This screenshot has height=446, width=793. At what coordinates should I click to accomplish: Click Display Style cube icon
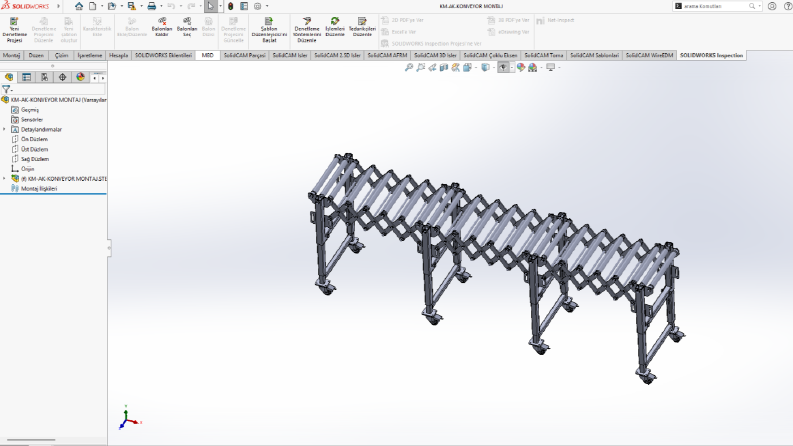(485, 67)
